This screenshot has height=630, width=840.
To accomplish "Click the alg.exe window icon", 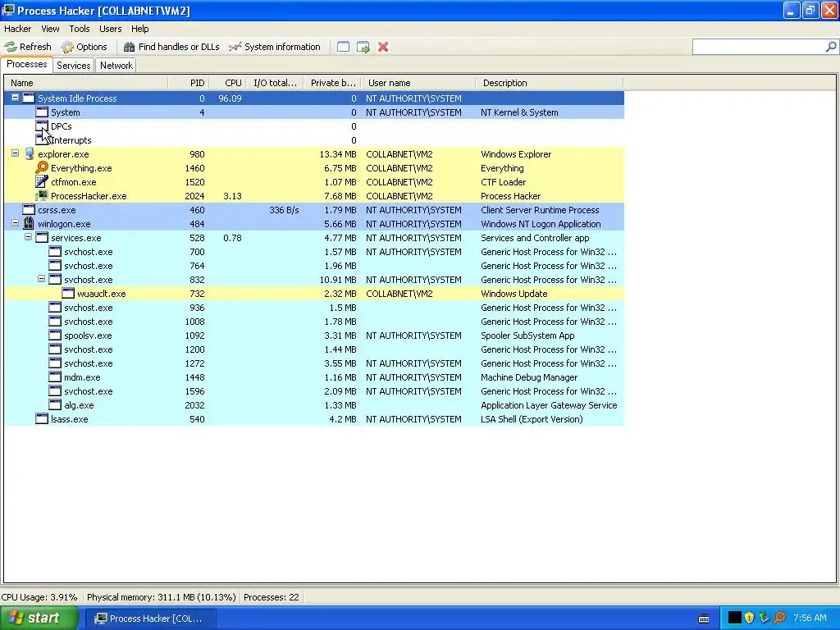I will coord(55,404).
